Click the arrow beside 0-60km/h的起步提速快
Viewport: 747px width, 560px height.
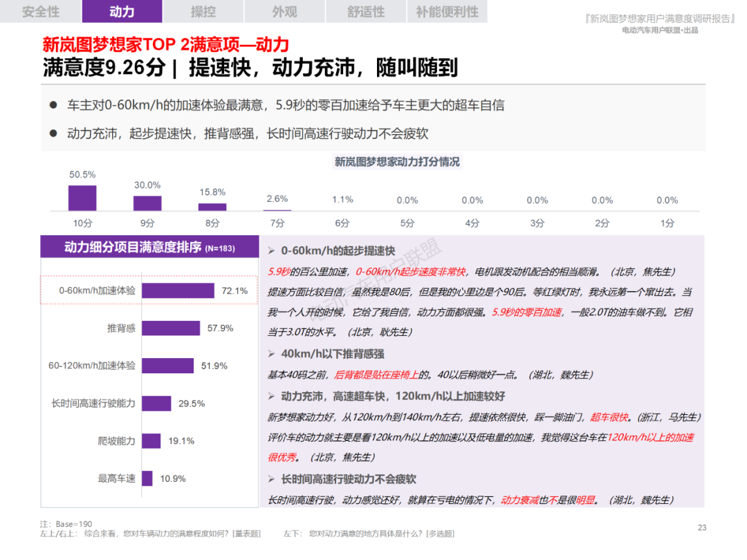tap(272, 250)
